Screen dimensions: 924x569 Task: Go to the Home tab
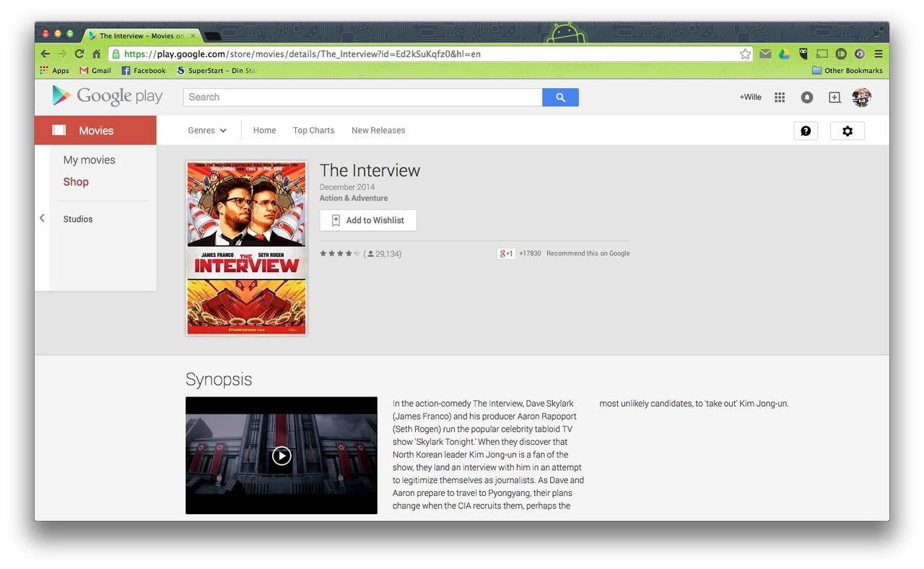click(264, 131)
